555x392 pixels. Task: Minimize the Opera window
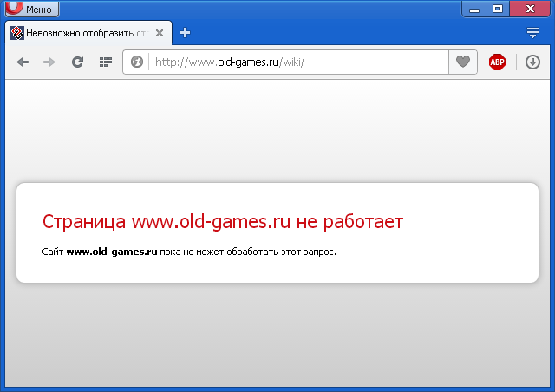[x=474, y=9]
